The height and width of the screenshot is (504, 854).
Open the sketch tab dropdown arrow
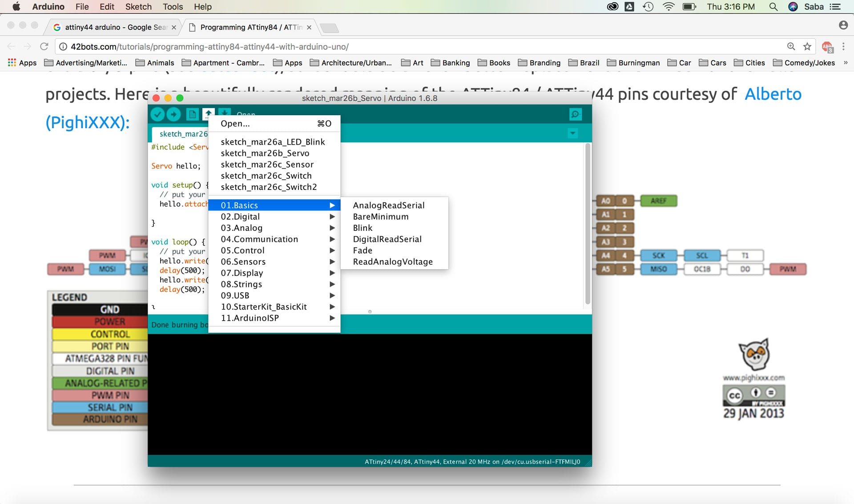[x=573, y=133]
